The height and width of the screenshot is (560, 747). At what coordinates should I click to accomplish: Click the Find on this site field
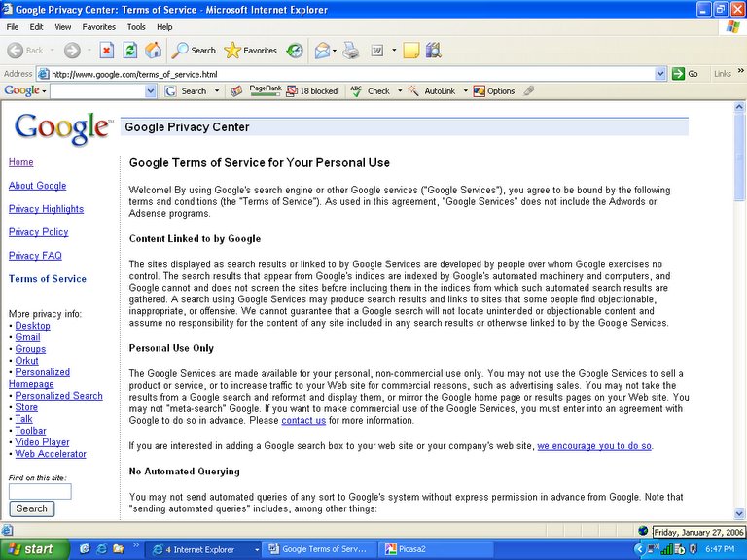(x=40, y=491)
